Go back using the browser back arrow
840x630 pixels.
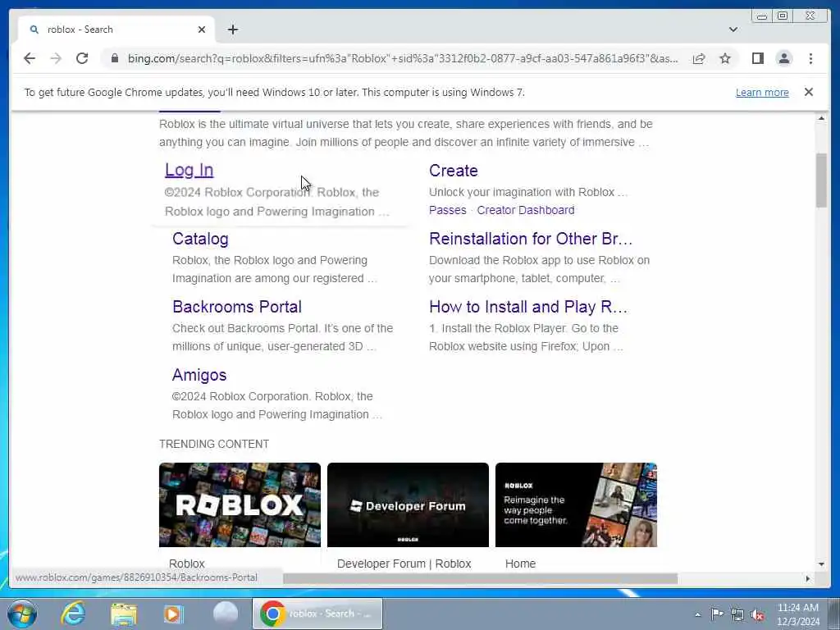pos(30,58)
